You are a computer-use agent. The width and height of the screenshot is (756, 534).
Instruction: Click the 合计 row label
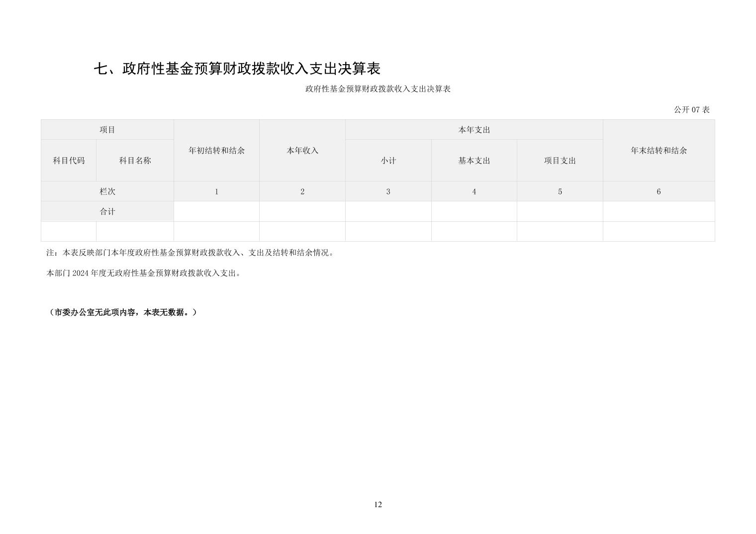click(x=107, y=211)
